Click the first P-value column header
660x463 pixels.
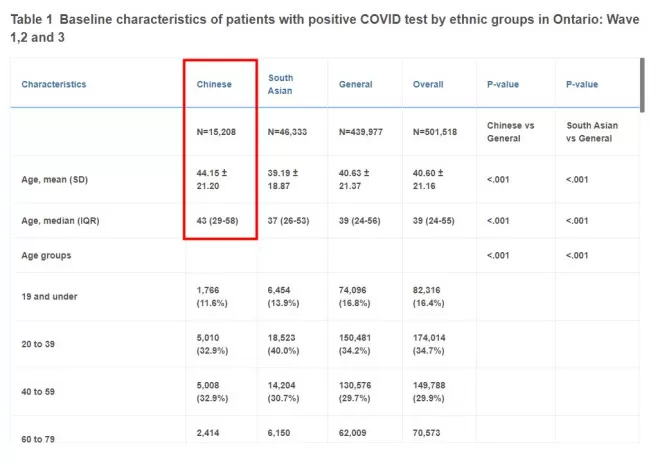point(503,84)
